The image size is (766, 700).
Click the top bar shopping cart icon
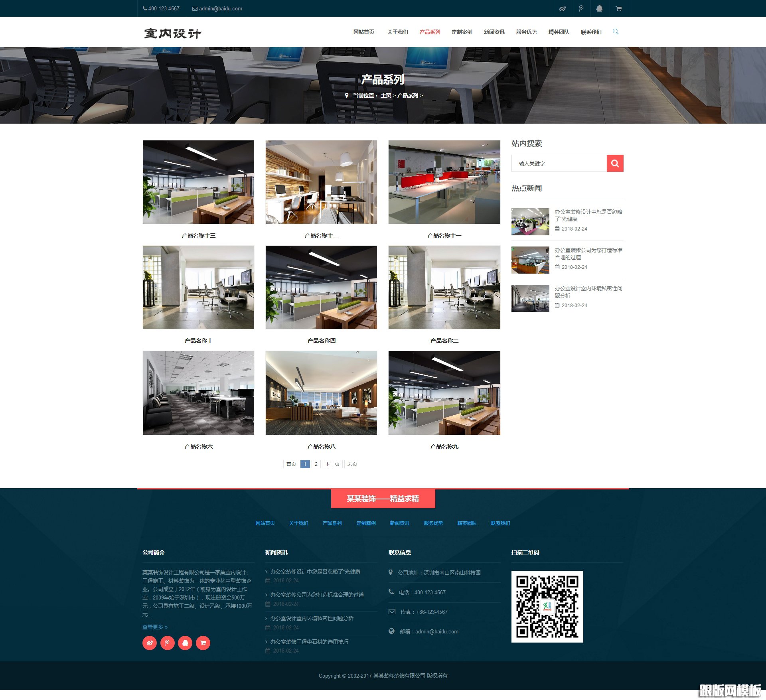618,8
